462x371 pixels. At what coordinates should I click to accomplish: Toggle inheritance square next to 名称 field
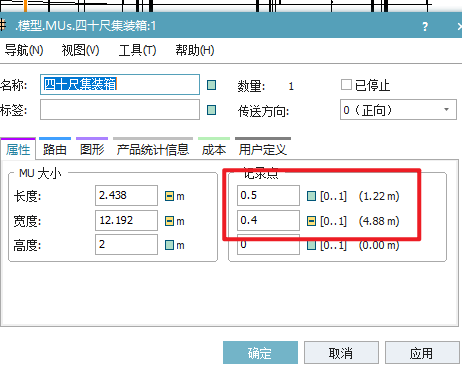[x=211, y=85]
